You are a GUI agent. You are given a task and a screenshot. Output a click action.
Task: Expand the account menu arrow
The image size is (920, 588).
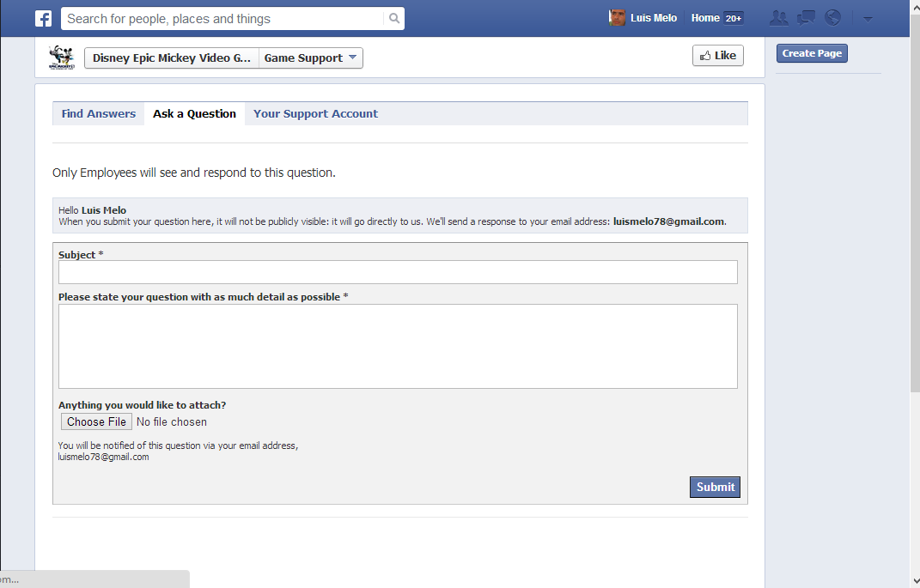868,19
